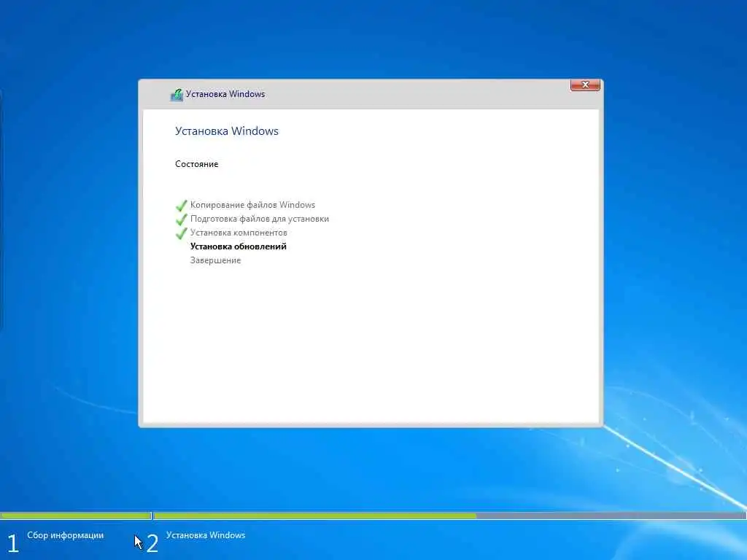The width and height of the screenshot is (747, 560).
Task: Select the Установка компонентов step text
Action: coord(239,233)
